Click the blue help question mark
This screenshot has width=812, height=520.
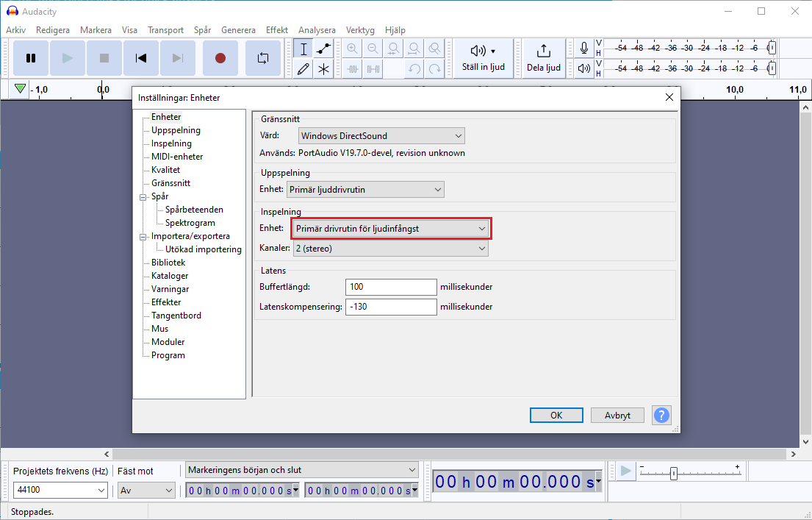point(661,415)
